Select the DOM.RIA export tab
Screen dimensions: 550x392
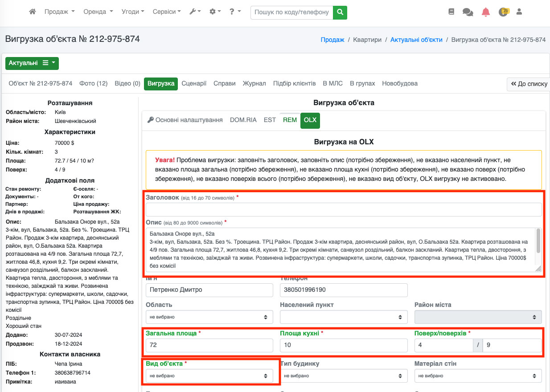[243, 120]
